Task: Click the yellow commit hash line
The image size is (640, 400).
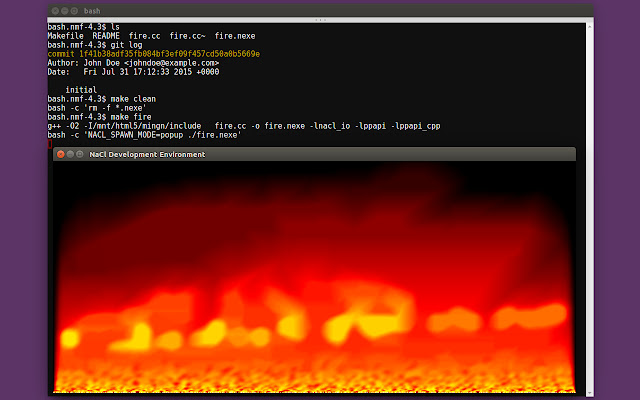Action: click(x=153, y=54)
